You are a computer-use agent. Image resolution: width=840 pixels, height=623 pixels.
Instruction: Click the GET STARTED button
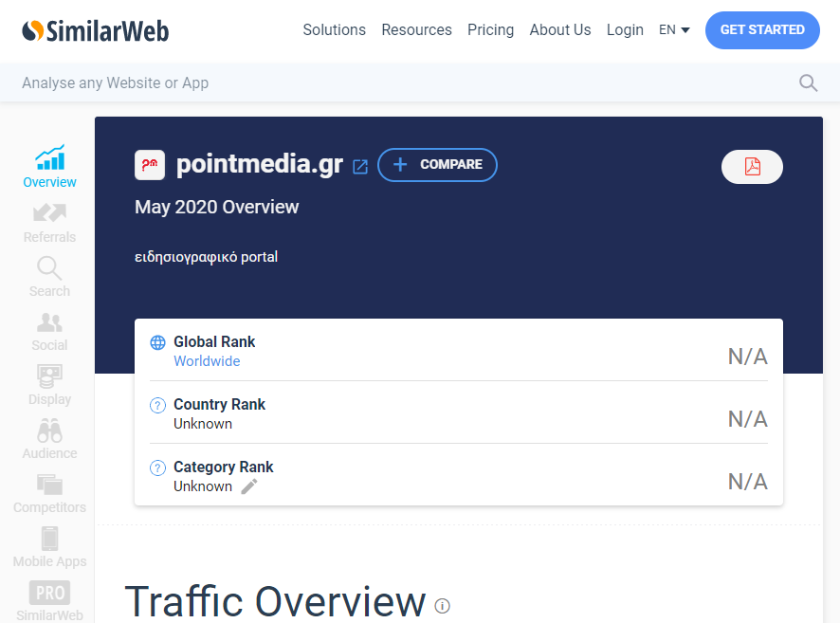762,30
